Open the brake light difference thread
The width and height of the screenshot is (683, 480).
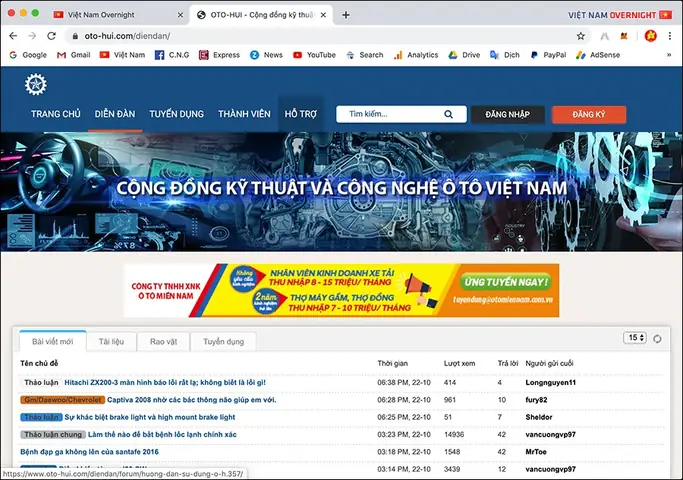150,417
